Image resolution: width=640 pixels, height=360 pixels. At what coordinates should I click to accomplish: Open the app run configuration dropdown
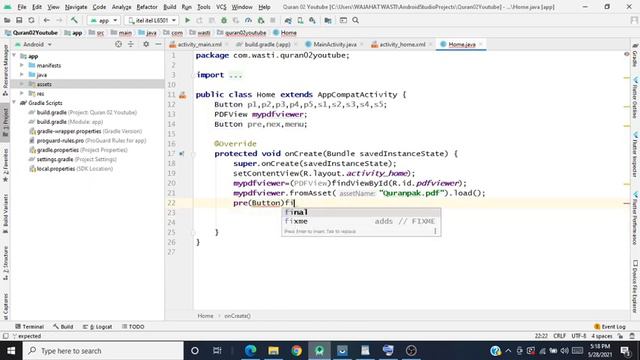(x=104, y=20)
